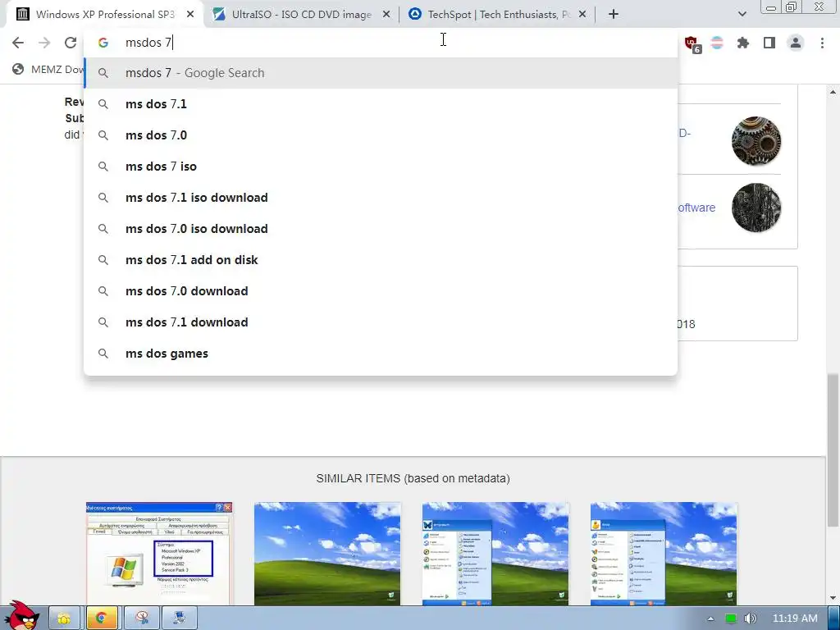Screen dimensions: 840x630
Task: Choose 'ms dos 7.0 download' suggestion
Action: click(x=381, y=291)
